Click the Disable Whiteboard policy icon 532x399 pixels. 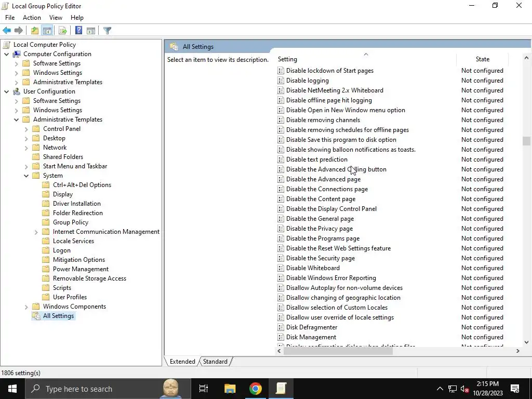[281, 268]
